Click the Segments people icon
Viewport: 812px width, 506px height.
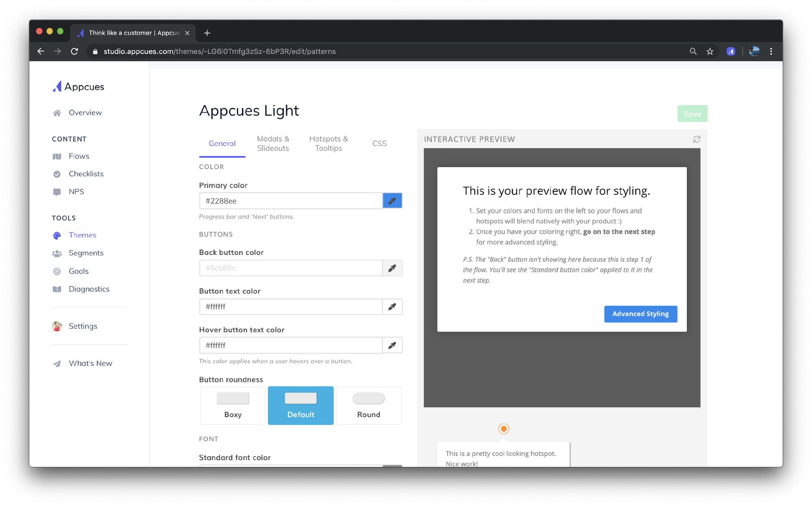(57, 254)
